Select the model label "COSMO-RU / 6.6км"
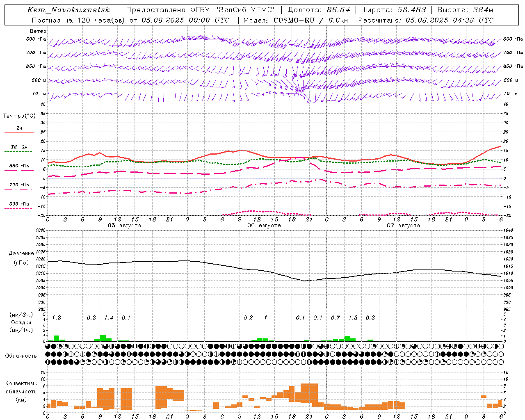525x420 pixels. pyautogui.click(x=310, y=20)
